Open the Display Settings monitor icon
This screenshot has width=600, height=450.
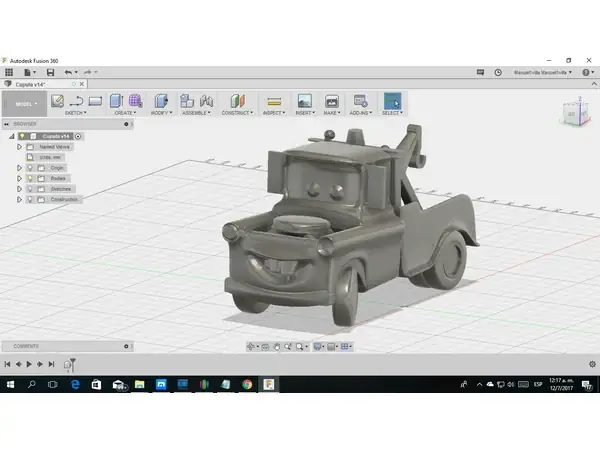pyautogui.click(x=318, y=347)
